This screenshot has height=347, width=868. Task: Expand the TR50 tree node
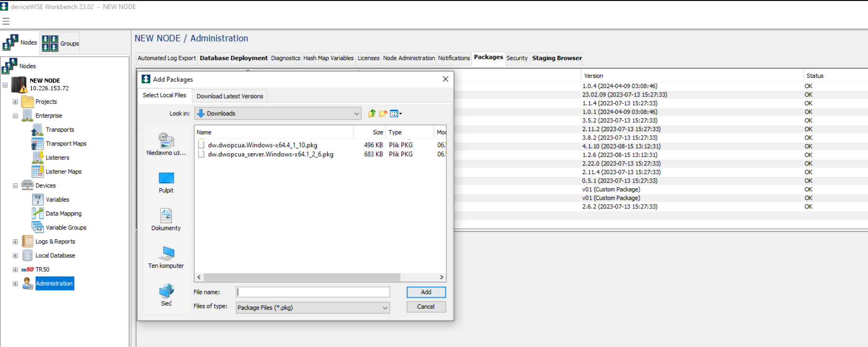(x=15, y=270)
